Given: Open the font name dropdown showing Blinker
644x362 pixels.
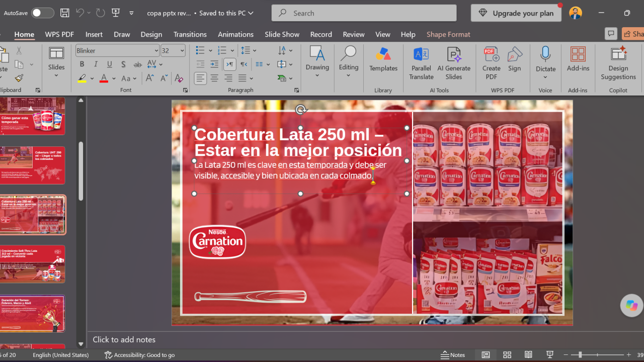Looking at the screenshot, I should (x=156, y=51).
